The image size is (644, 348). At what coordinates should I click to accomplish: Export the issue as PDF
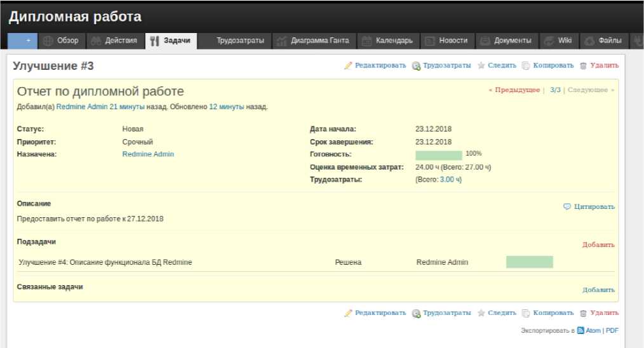pyautogui.click(x=612, y=331)
